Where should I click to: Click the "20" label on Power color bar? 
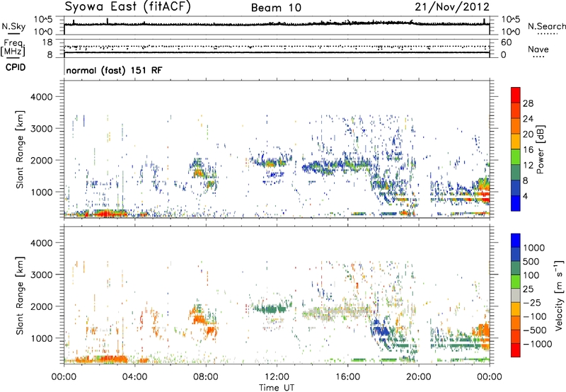[528, 134]
